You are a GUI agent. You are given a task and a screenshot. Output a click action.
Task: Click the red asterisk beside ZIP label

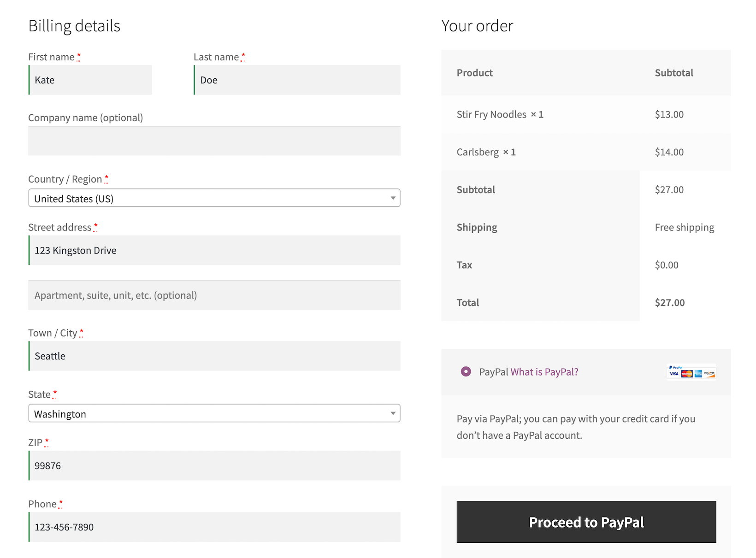pyautogui.click(x=47, y=441)
